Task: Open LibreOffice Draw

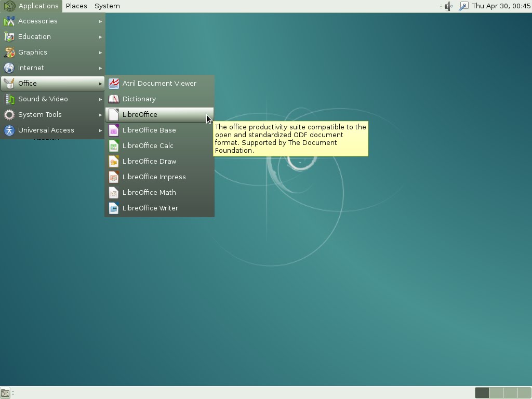Action: coord(159,161)
